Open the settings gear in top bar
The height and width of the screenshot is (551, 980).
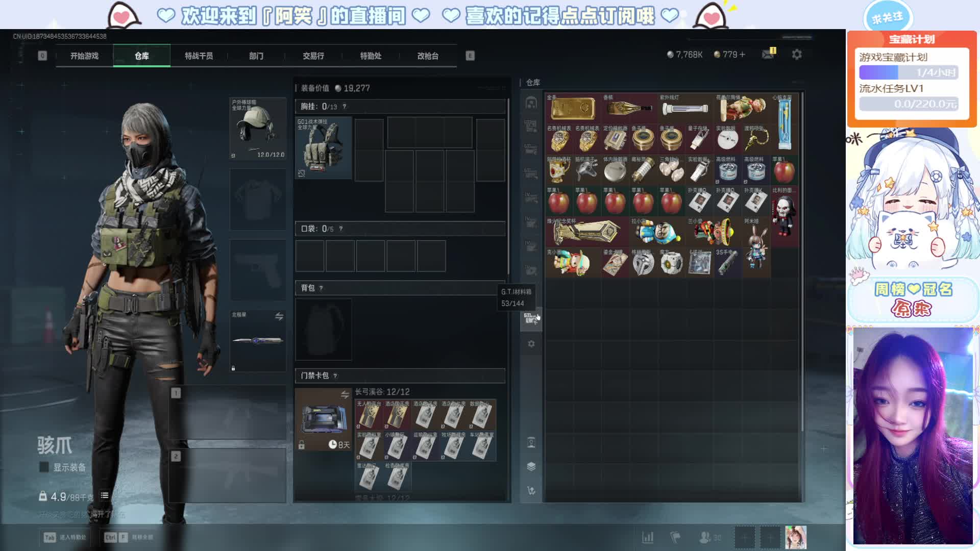[x=796, y=54]
